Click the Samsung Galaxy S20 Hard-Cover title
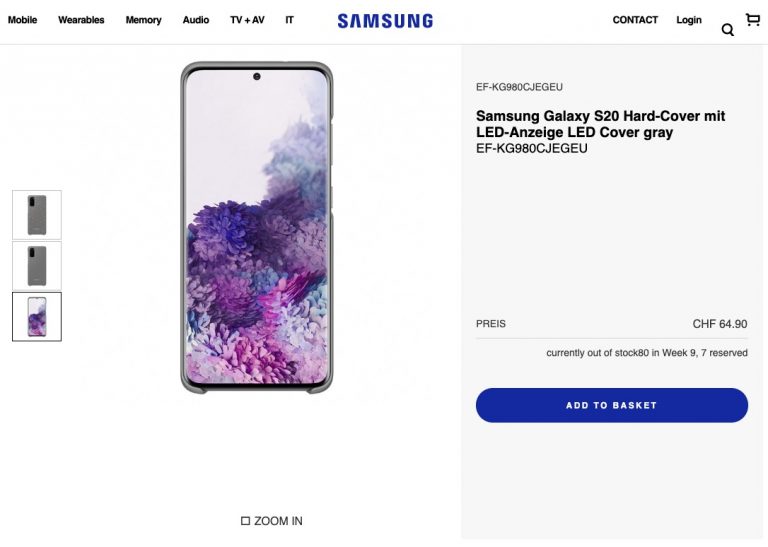768x547 pixels. pos(600,124)
